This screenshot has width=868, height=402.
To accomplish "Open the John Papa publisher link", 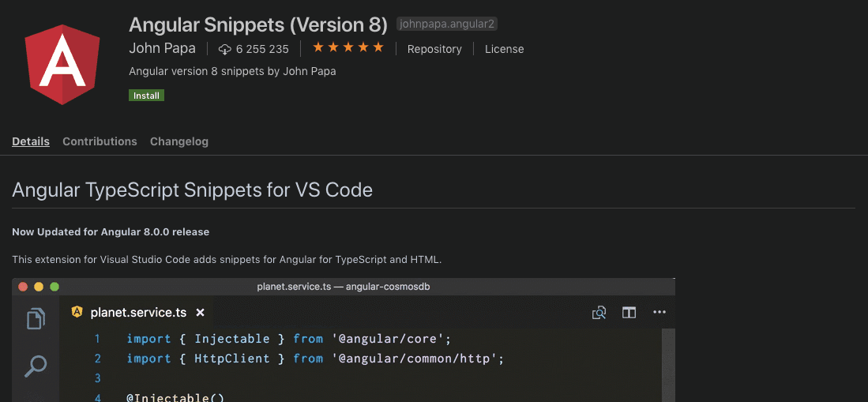I will (x=162, y=48).
